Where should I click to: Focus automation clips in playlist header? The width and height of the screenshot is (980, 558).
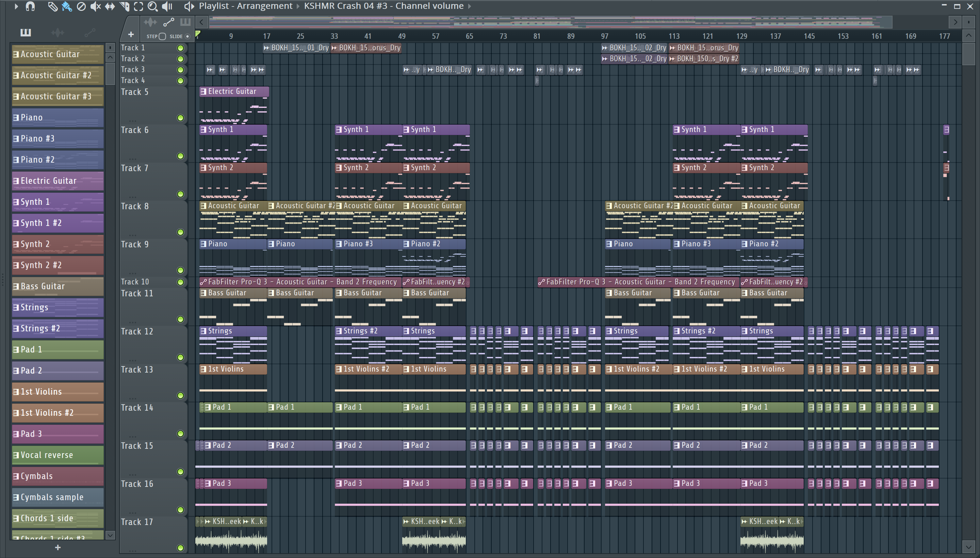pos(169,22)
